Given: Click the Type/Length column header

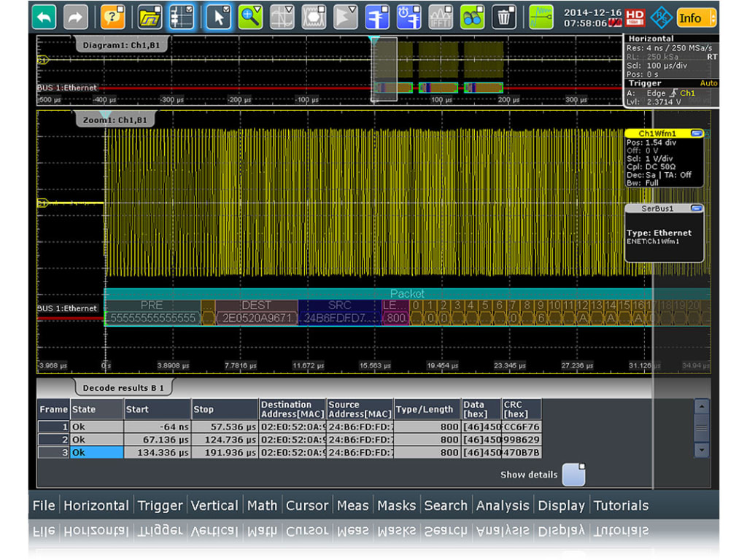Looking at the screenshot, I should coord(427,409).
